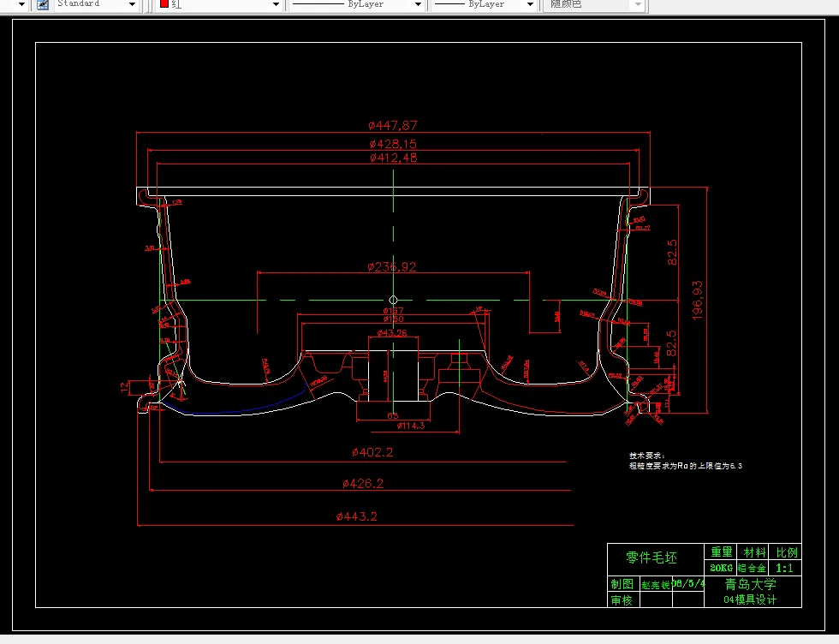Screen dimensions: 839x644
Task: Select the 08/5/4 date text
Action: [x=688, y=583]
